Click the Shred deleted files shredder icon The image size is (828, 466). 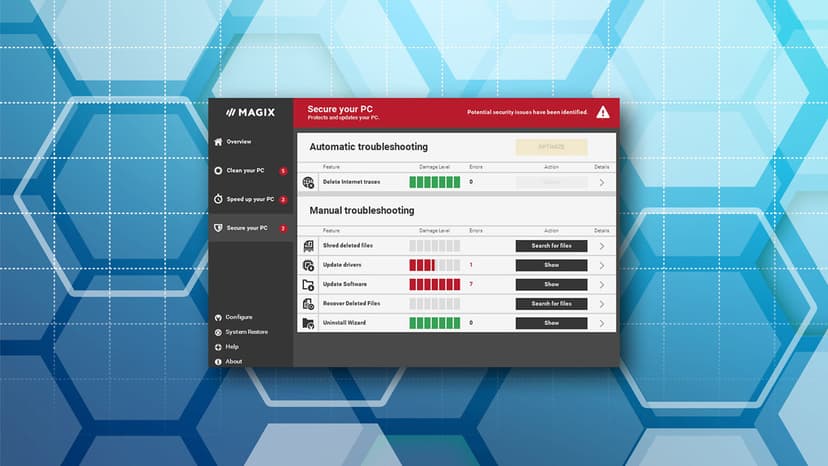coord(308,246)
